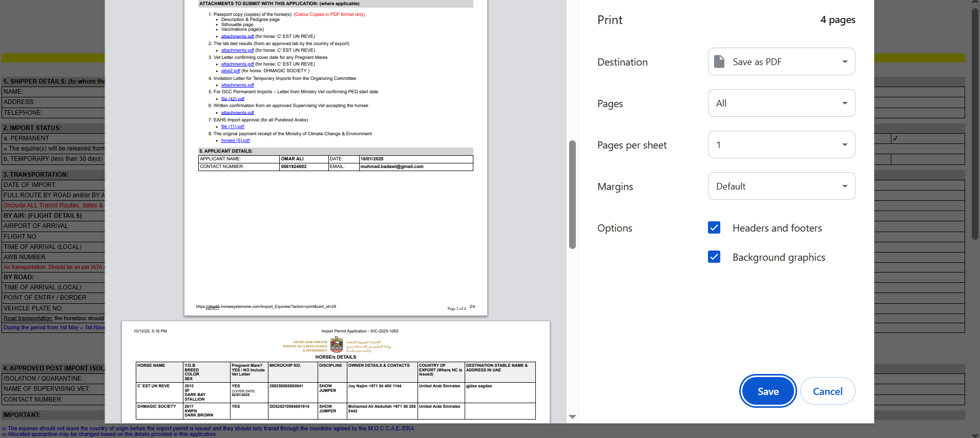Click attachments.pdf link under lab test results
980x438 pixels.
(237, 50)
